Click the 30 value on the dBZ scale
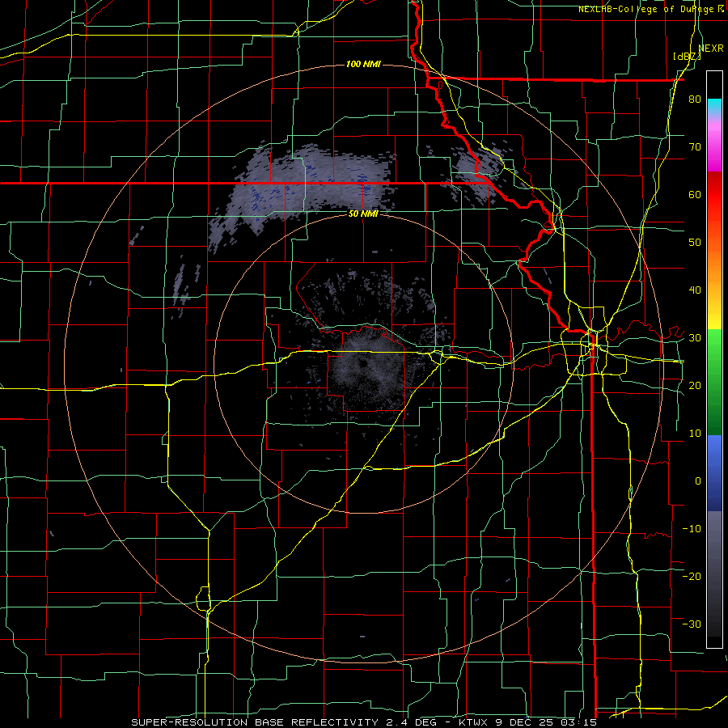The width and height of the screenshot is (728, 728). [695, 337]
